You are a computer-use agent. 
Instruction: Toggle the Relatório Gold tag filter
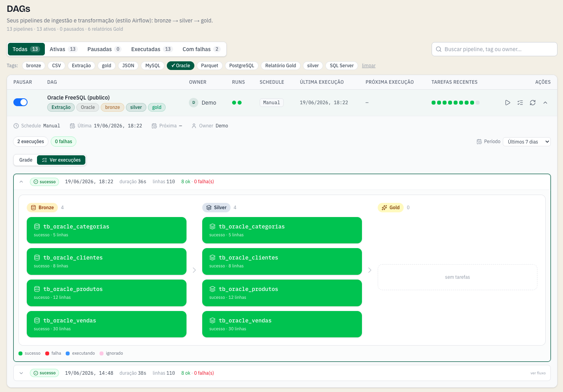pos(281,66)
